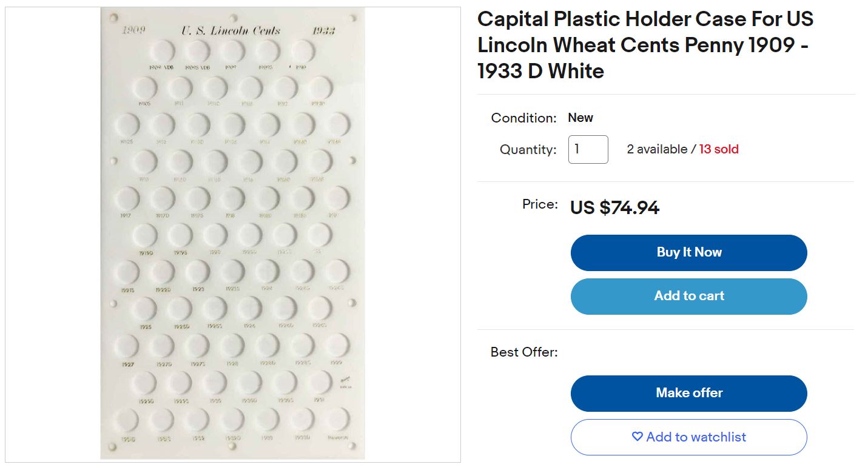Click the 'New' condition value
Image resolution: width=868 pixels, height=470 pixels.
tap(580, 118)
